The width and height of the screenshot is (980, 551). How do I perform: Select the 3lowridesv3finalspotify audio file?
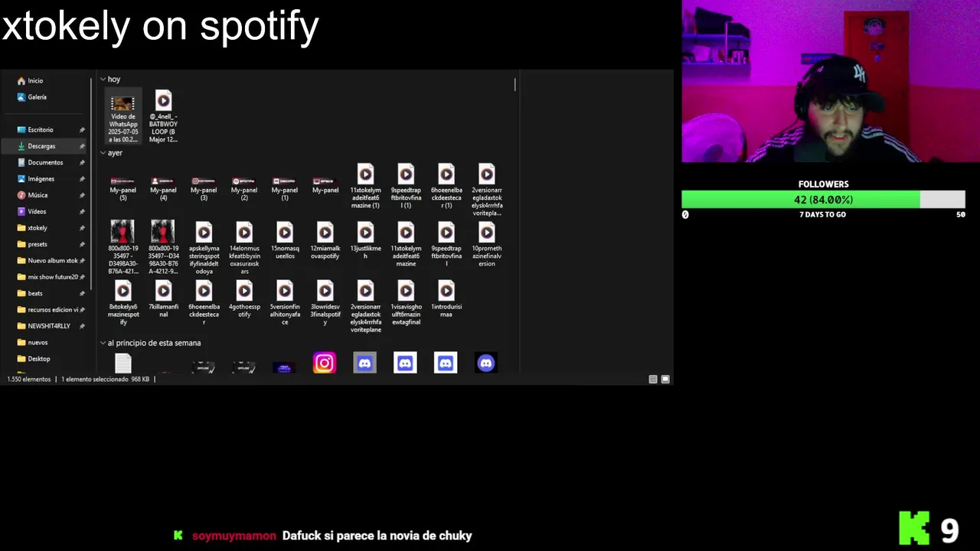[325, 303]
